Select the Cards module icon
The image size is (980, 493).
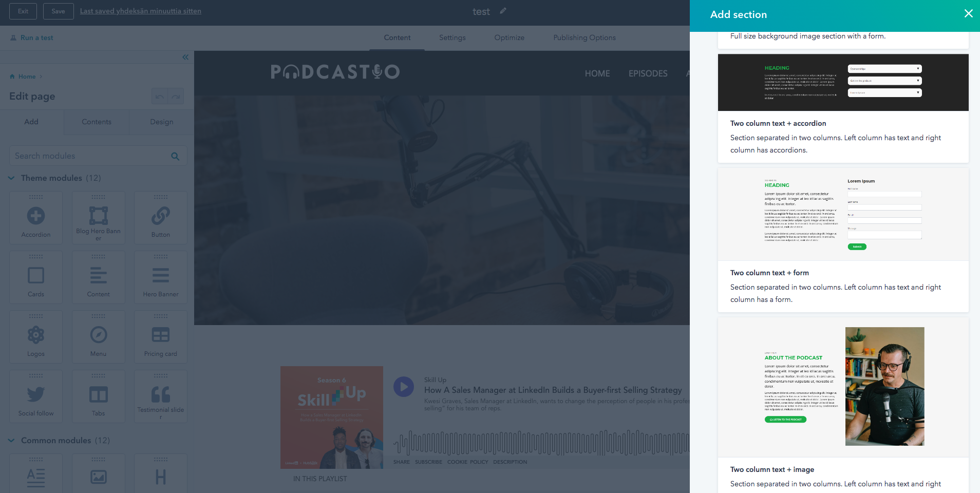coord(36,275)
